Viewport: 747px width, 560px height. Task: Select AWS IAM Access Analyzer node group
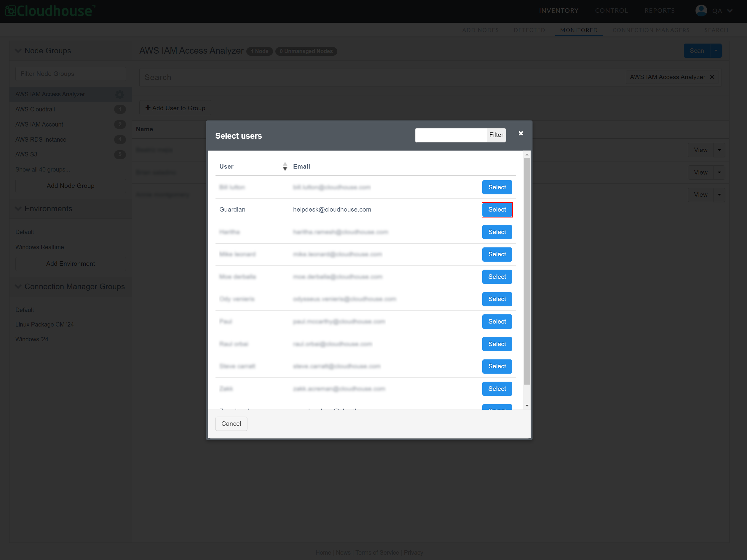point(50,95)
